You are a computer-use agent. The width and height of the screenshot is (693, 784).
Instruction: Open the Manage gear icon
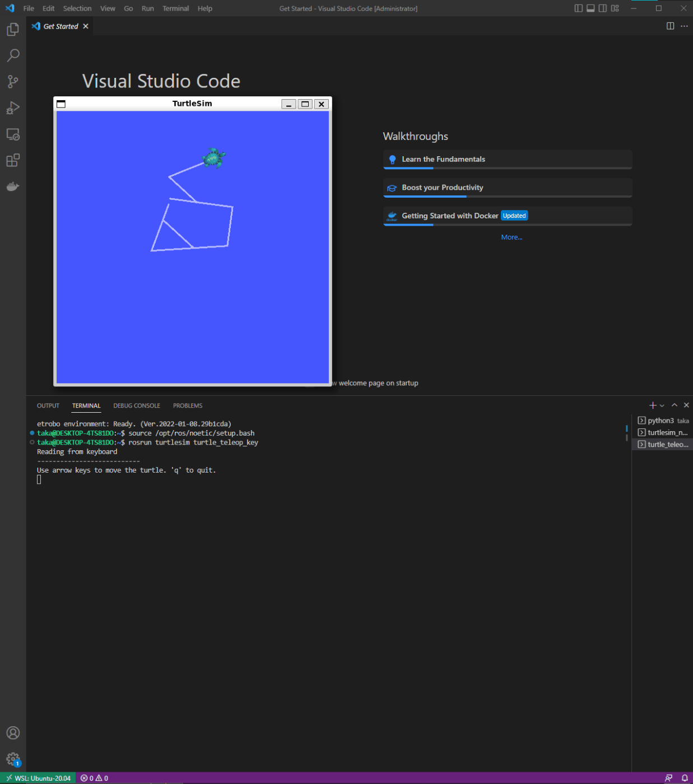click(x=13, y=759)
